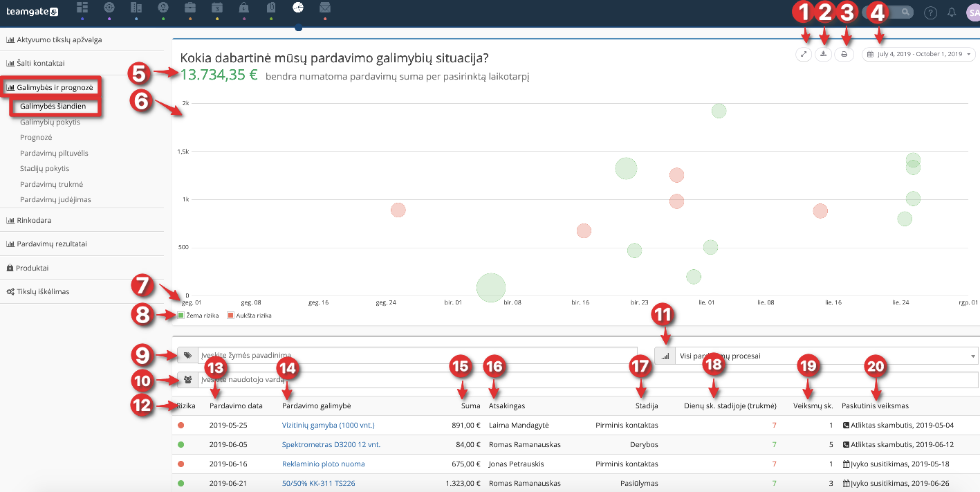The image size is (980, 492).
Task: Click the red risk dot for Vizitinių gamyba row
Action: pos(181,425)
